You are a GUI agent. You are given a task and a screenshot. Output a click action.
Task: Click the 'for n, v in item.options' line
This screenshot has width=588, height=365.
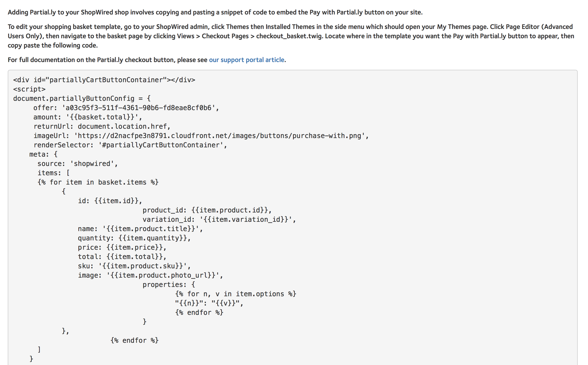[236, 294]
